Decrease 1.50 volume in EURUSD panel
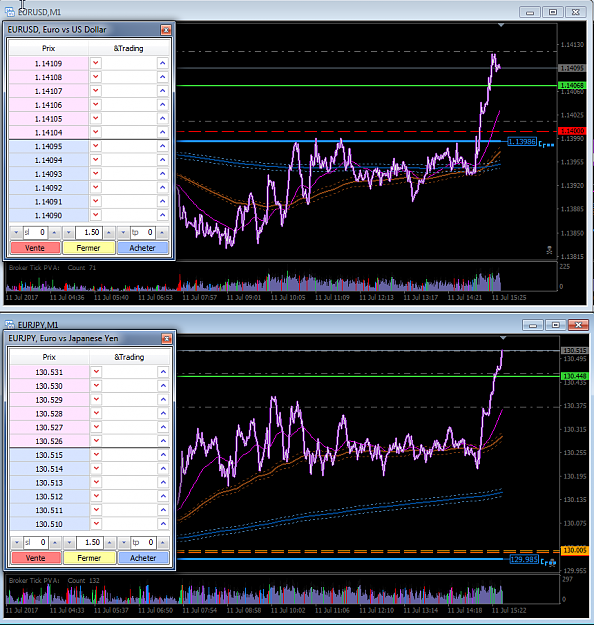Image resolution: width=594 pixels, height=625 pixels. [x=69, y=232]
